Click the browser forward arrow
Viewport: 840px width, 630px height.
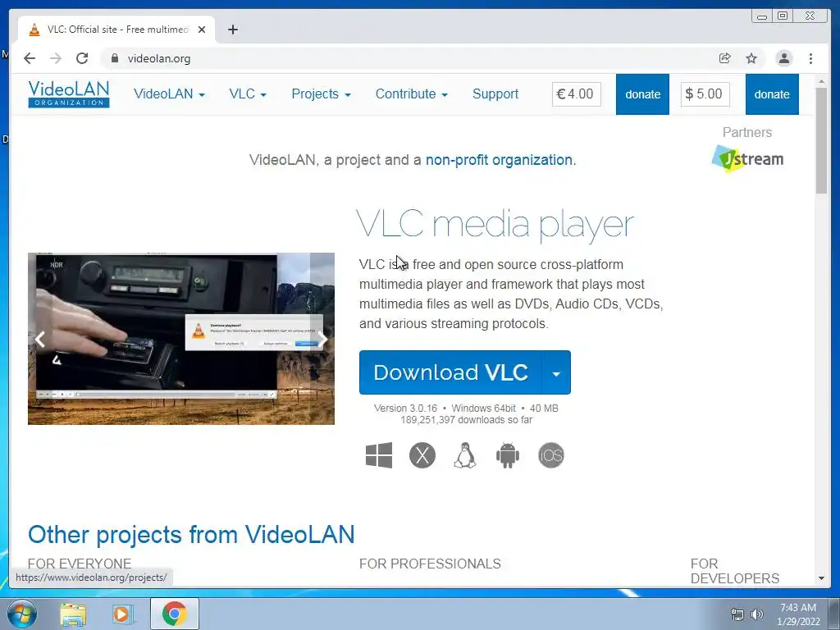(x=56, y=58)
